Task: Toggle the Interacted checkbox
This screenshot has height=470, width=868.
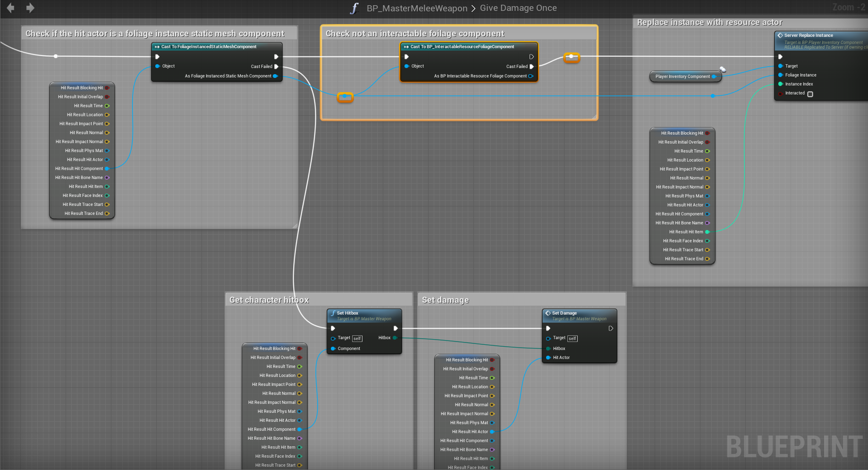Action: pos(810,94)
